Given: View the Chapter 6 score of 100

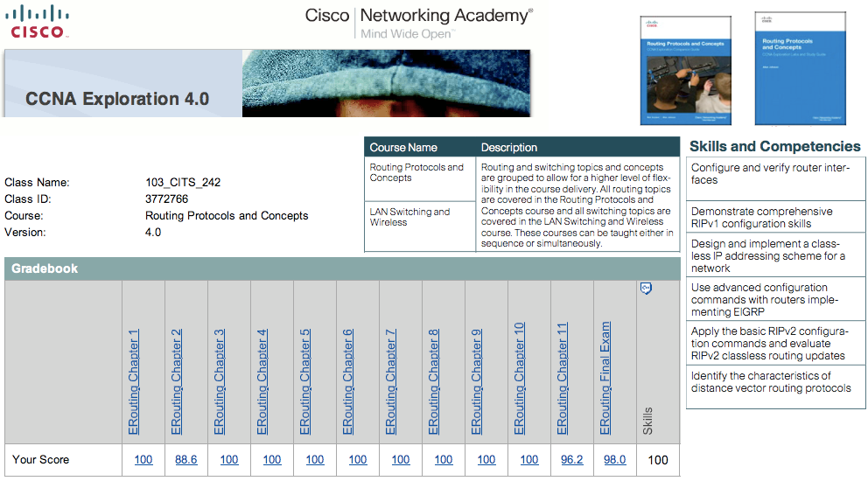Looking at the screenshot, I should click(358, 459).
